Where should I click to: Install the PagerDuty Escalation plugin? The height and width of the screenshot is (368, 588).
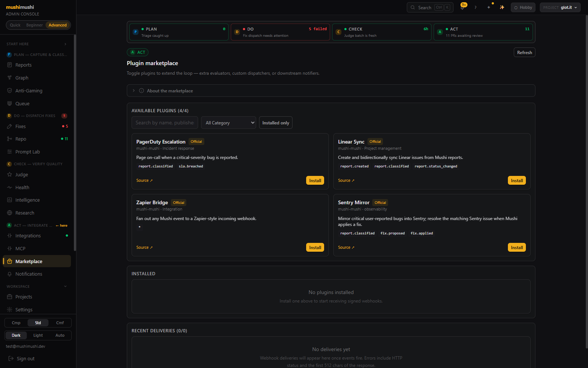(315, 180)
